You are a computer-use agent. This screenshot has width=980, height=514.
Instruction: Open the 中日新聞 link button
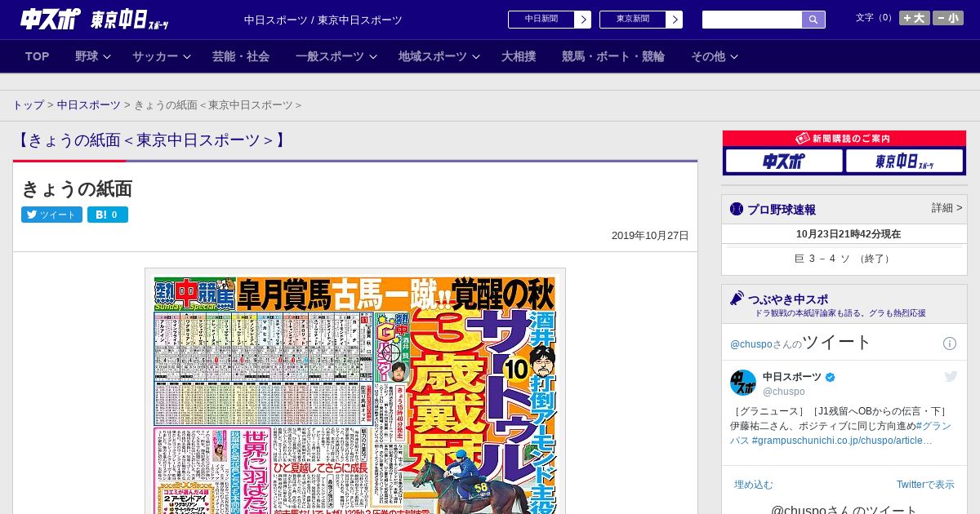[541, 20]
